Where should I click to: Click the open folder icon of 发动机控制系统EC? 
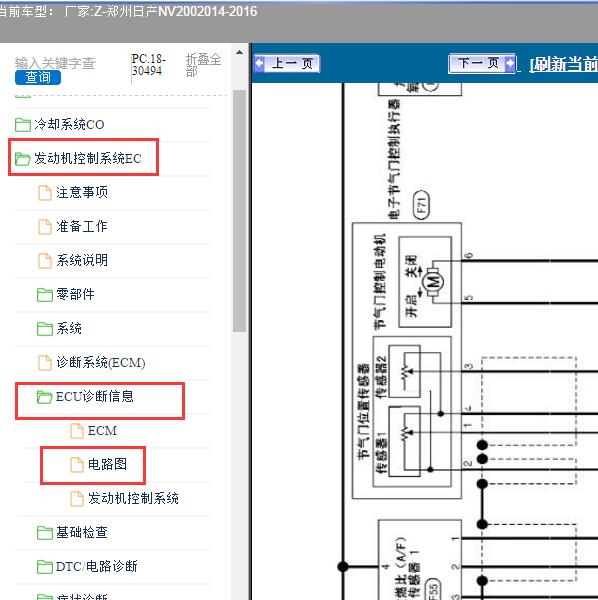click(23, 159)
